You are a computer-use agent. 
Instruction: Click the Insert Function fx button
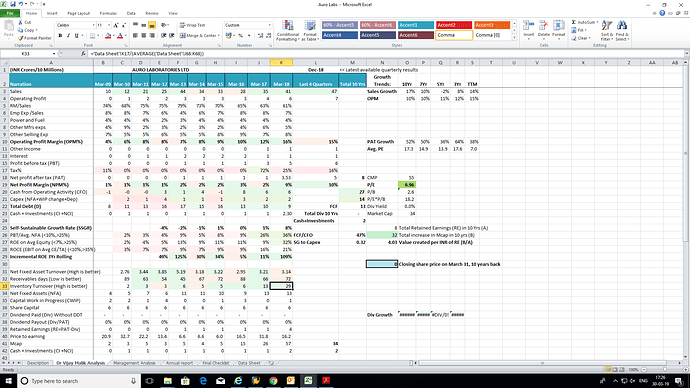[83, 54]
